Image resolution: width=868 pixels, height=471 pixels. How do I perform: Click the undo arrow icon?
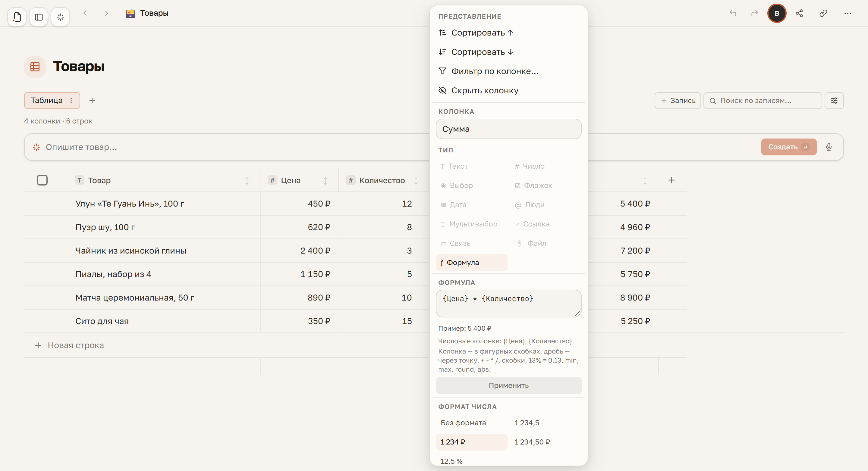point(733,13)
